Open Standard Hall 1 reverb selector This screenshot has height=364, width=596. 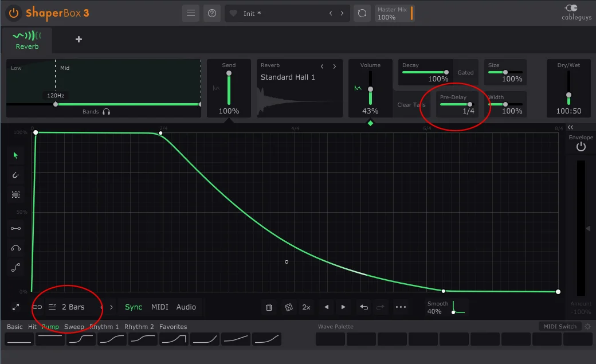(x=288, y=77)
